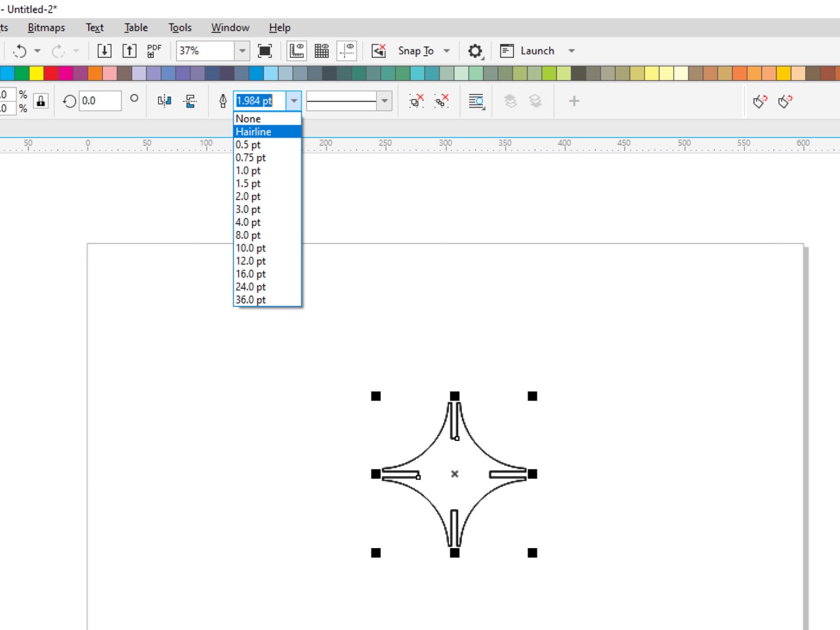
Task: Click the Mirror horizontally icon
Action: tap(164, 100)
